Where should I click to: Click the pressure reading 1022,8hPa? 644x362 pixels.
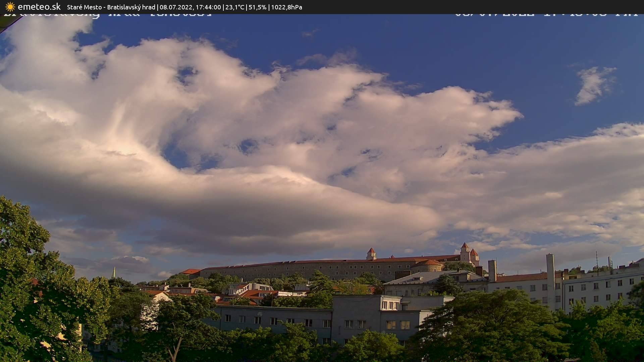click(286, 7)
